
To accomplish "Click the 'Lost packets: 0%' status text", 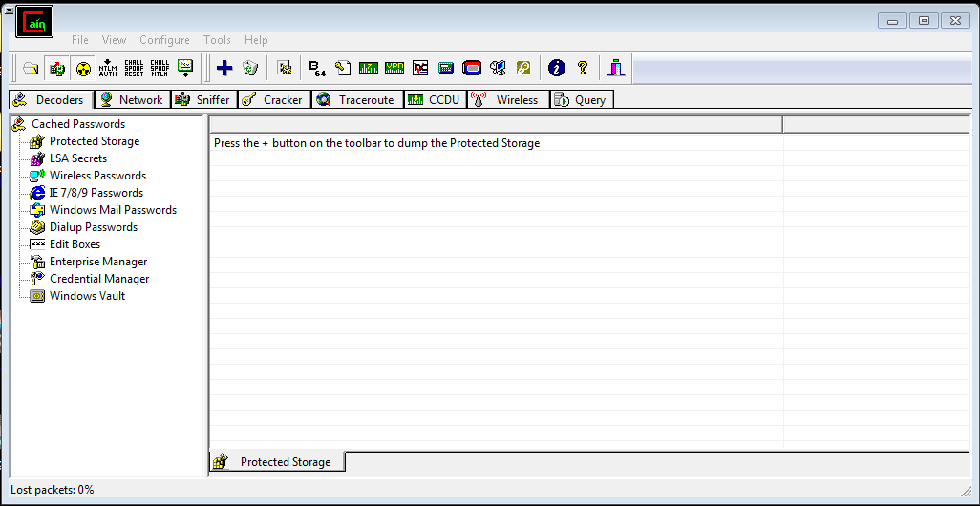I will 53,490.
